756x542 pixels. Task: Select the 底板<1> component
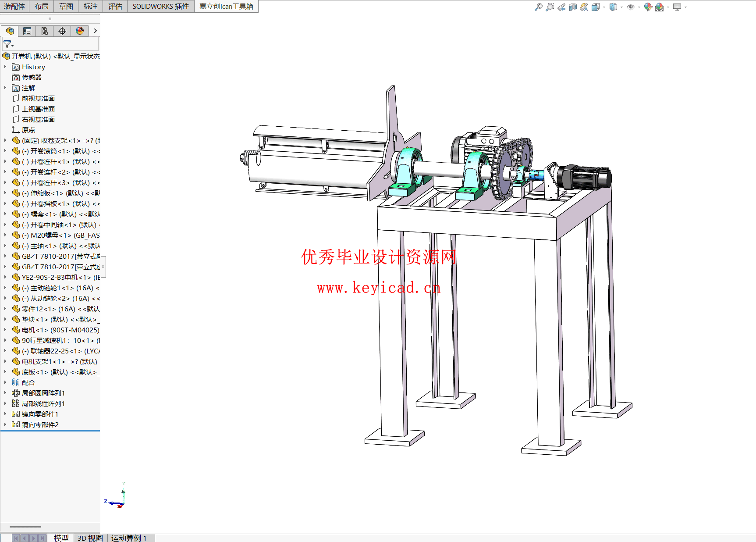click(x=56, y=372)
